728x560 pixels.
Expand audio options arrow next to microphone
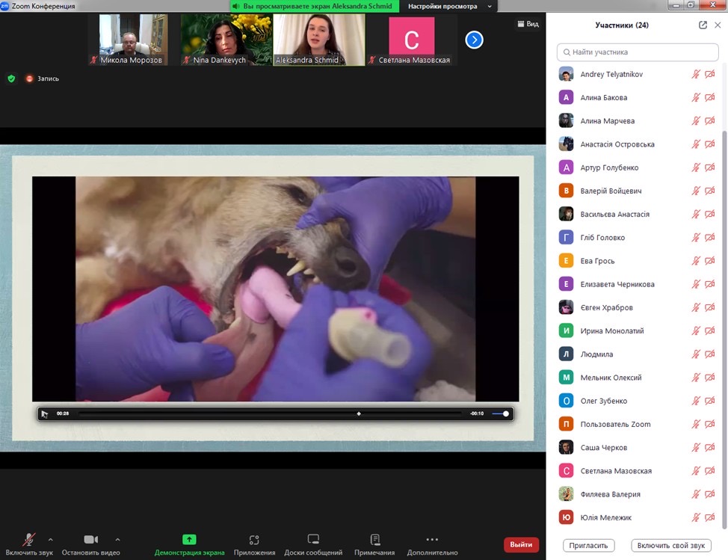pyautogui.click(x=51, y=539)
